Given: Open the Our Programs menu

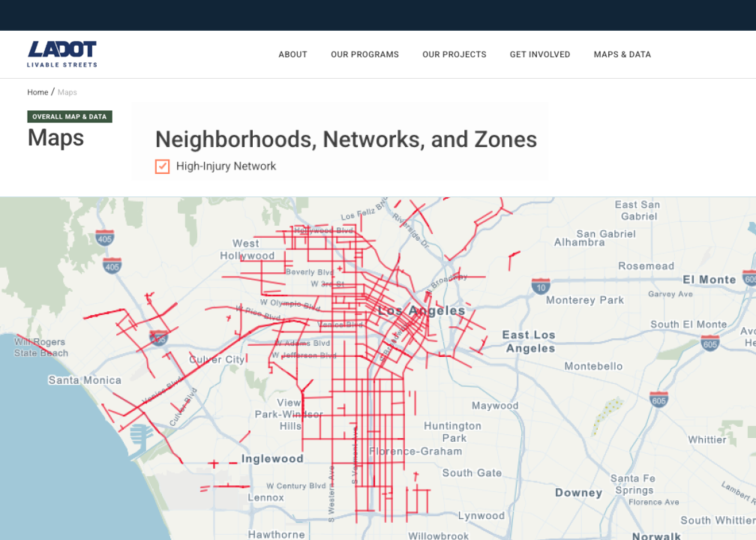Looking at the screenshot, I should point(364,54).
